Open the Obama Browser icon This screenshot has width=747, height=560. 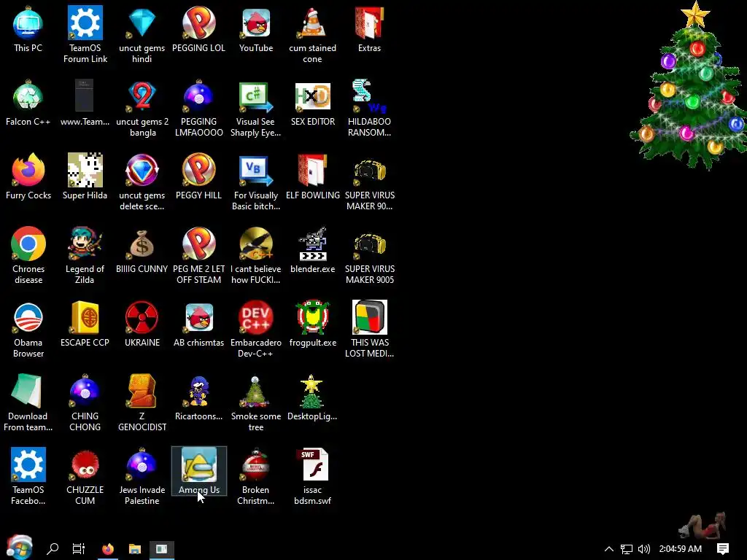point(28,330)
